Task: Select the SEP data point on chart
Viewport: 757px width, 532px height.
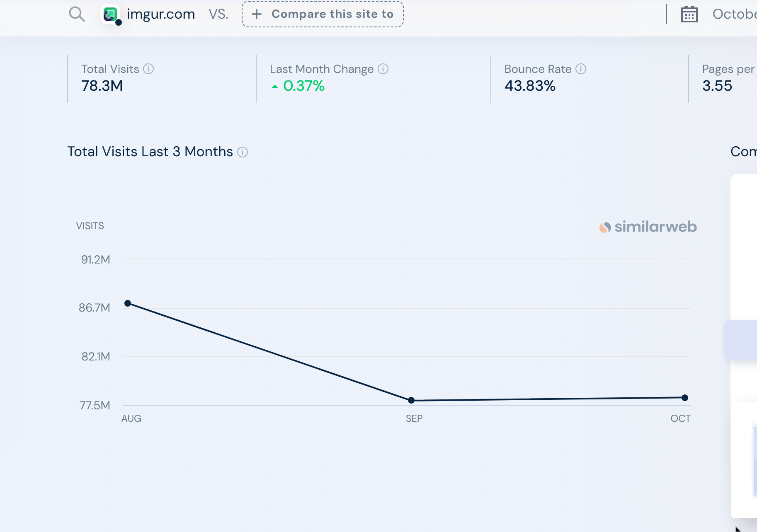Action: coord(411,400)
